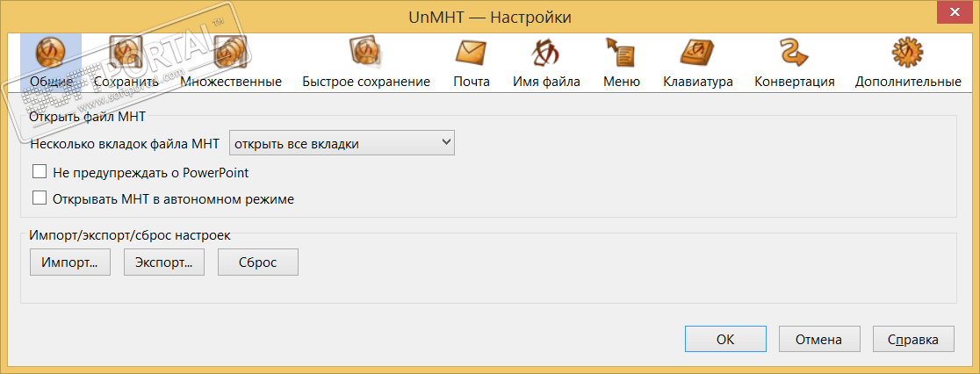Screen dimensions: 980x374
Task: Expand the открыть все вкладки dropdown
Action: pos(342,143)
